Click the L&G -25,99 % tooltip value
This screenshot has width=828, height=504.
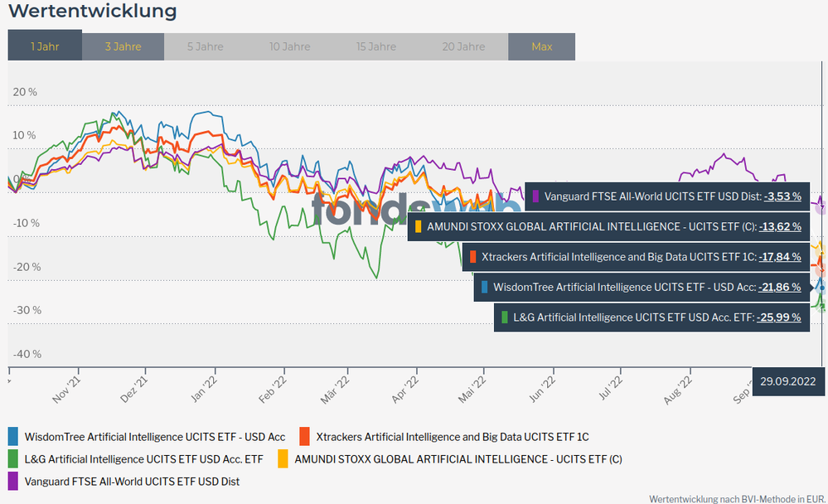(x=779, y=317)
